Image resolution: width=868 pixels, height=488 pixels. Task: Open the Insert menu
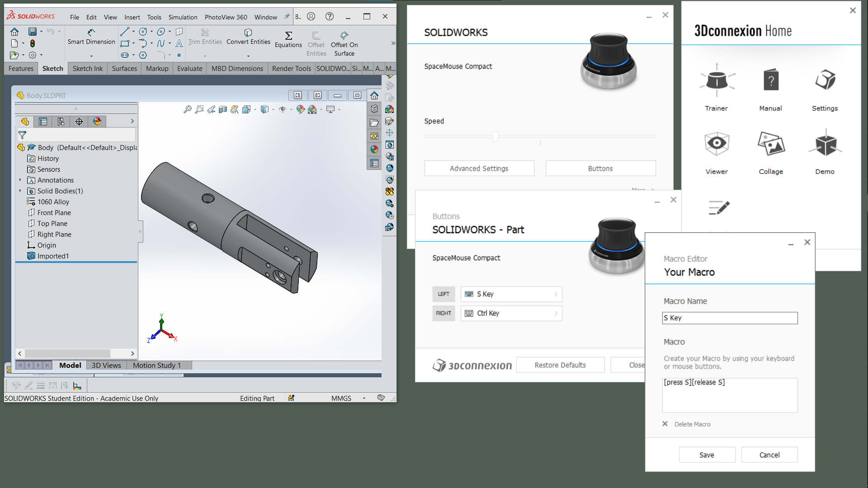click(132, 17)
